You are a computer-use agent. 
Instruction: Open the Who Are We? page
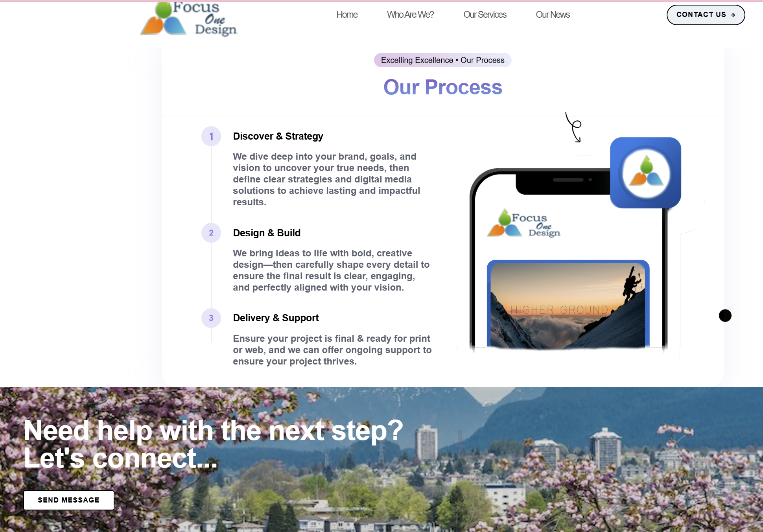[410, 15]
